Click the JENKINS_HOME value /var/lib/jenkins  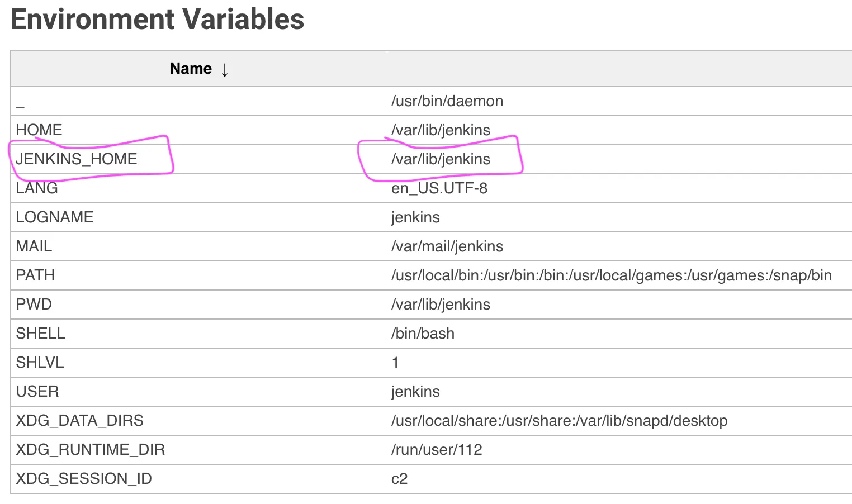point(441,159)
